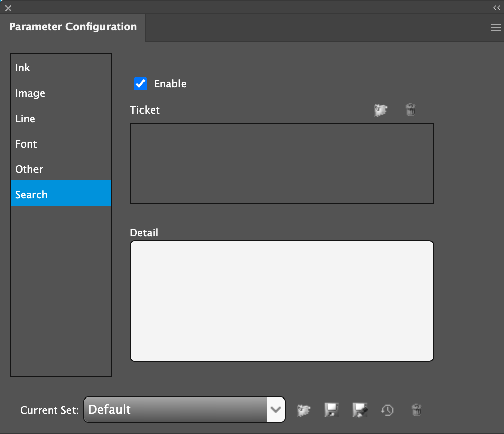The height and width of the screenshot is (434, 504).
Task: Select the highlighted Search category
Action: click(31, 195)
